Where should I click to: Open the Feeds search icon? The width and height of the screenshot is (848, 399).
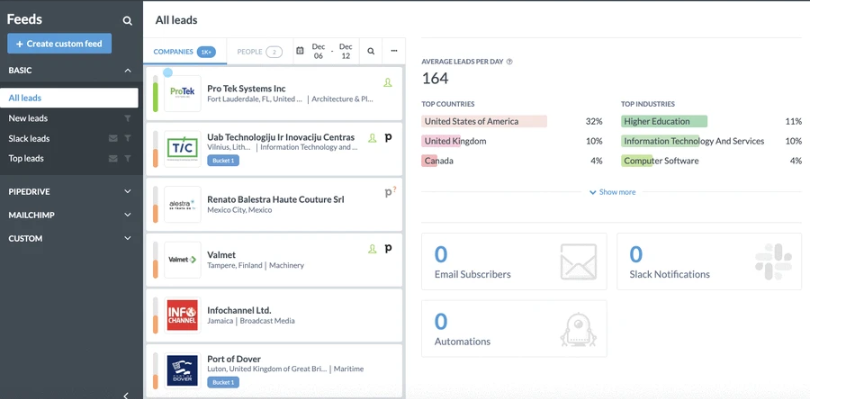coord(127,21)
